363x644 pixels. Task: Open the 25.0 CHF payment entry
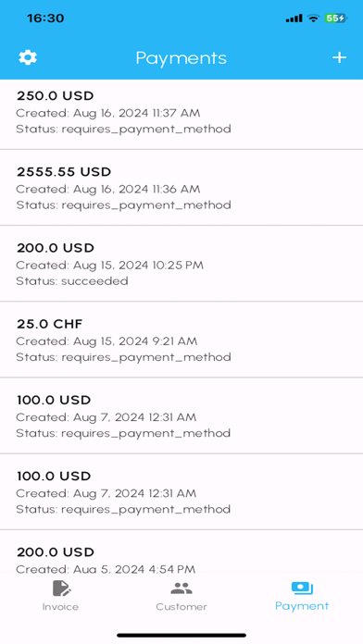click(x=181, y=340)
